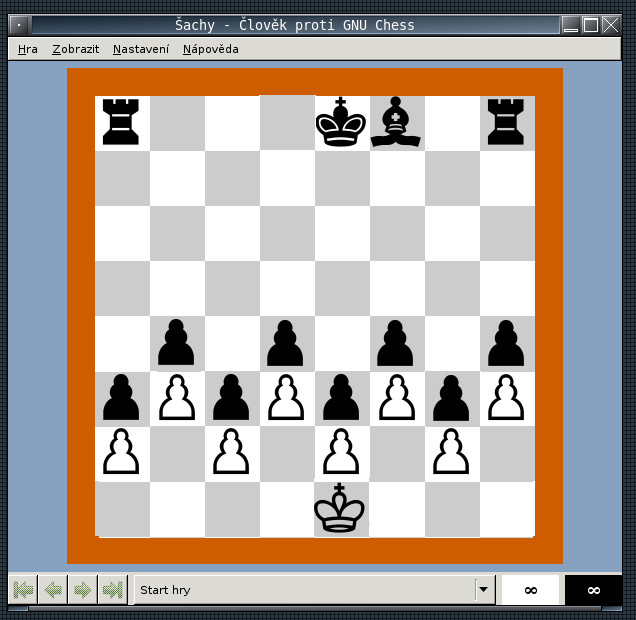Open the Zobrazit menu
This screenshot has height=620, width=636.
tap(75, 49)
